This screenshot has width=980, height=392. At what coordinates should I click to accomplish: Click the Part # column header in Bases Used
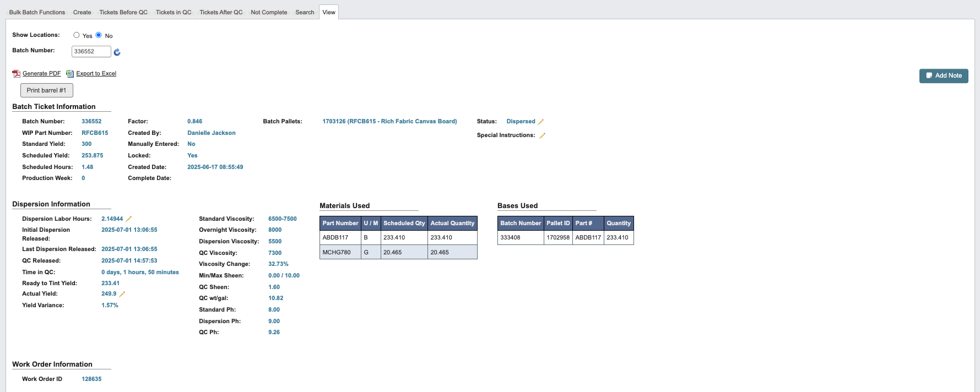coord(588,224)
